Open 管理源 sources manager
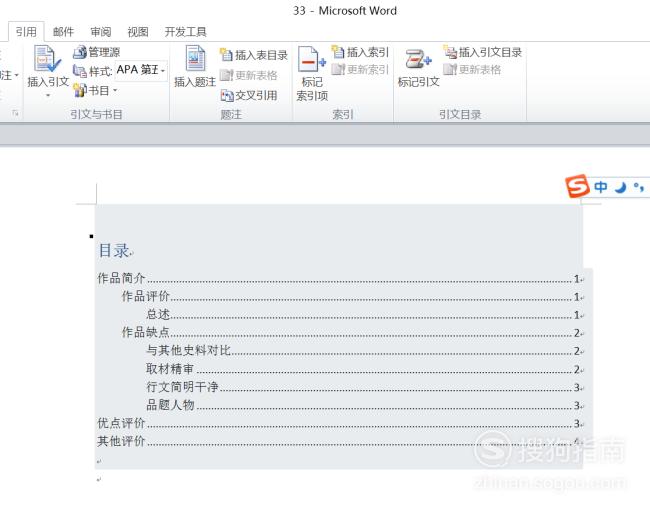This screenshot has width=650, height=517. pos(97,52)
